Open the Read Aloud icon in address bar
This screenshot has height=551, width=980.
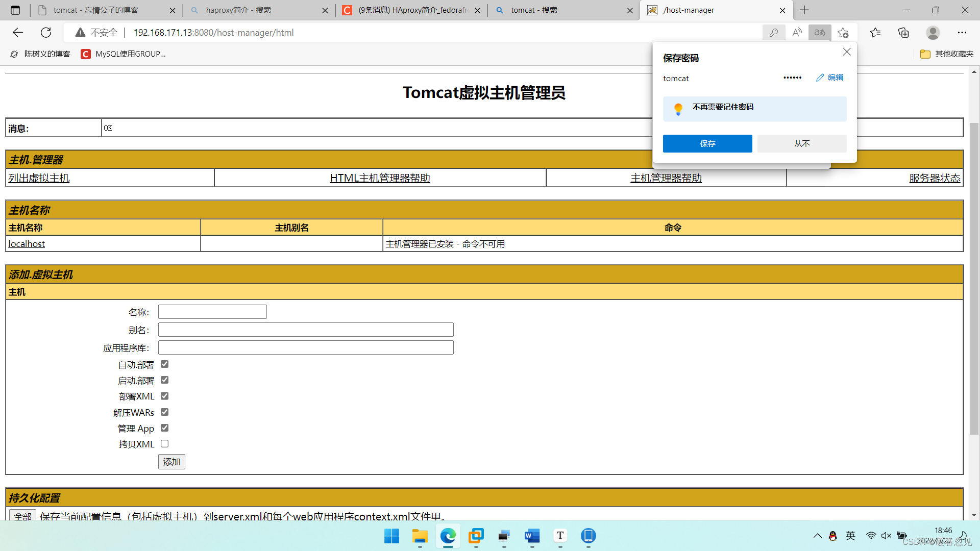(797, 33)
